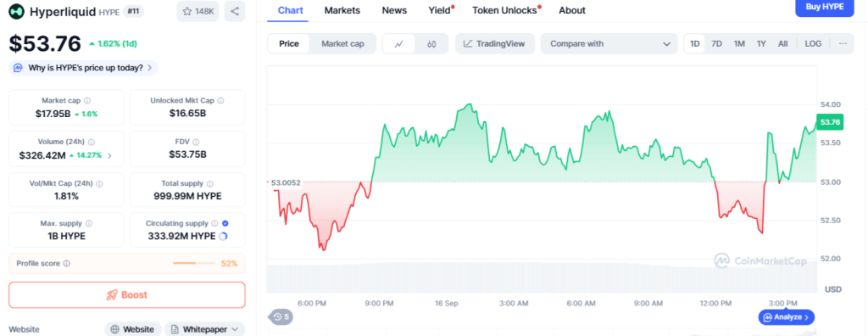Click the history clock badge below chart
Viewport: 868px width, 336px height.
pyautogui.click(x=280, y=317)
